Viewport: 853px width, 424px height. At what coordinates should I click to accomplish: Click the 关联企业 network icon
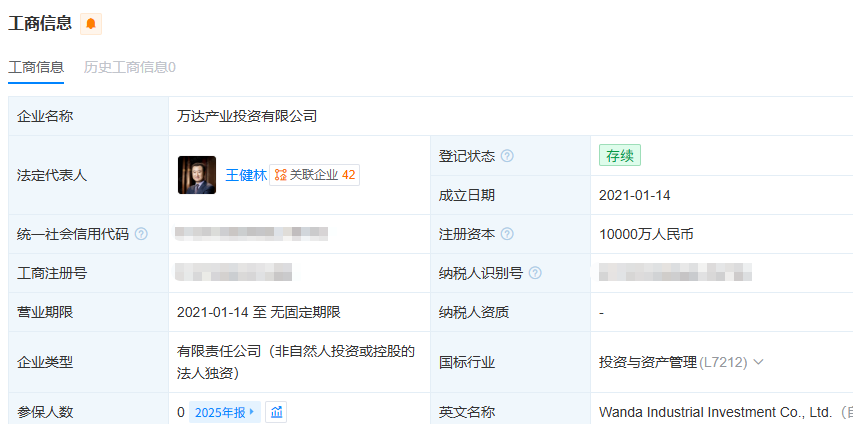click(x=280, y=175)
